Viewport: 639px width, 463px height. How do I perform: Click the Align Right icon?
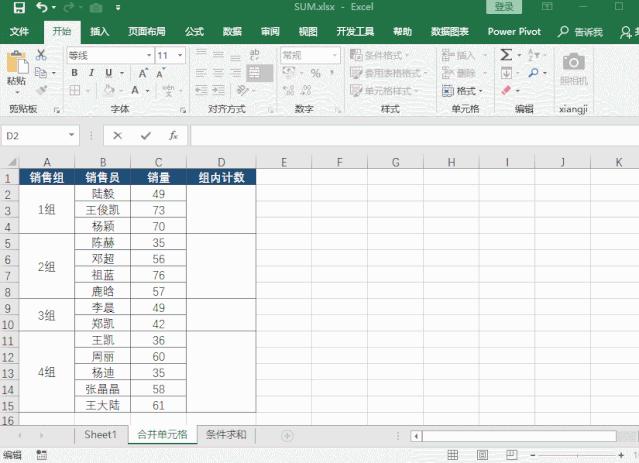(236, 73)
